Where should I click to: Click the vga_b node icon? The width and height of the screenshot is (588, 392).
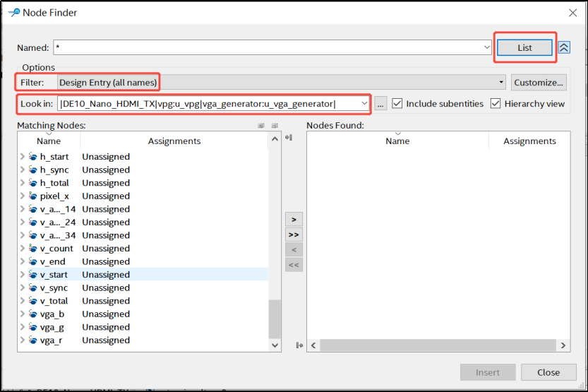[x=33, y=314]
